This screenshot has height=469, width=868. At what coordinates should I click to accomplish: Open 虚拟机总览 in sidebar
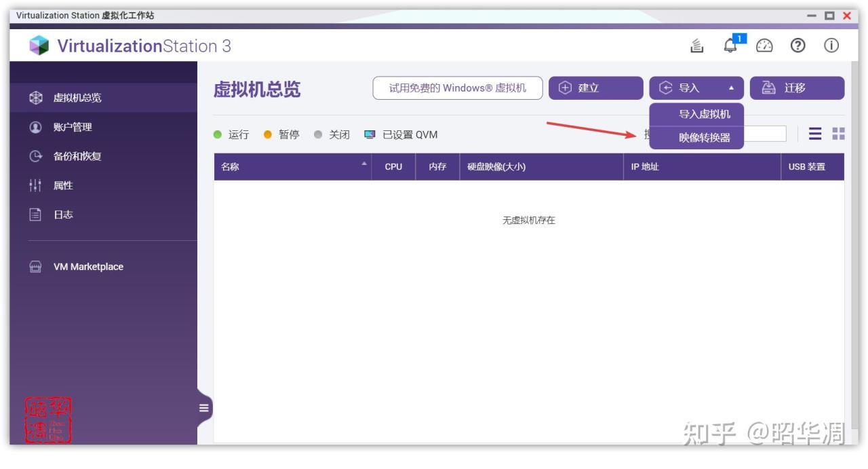tap(103, 98)
